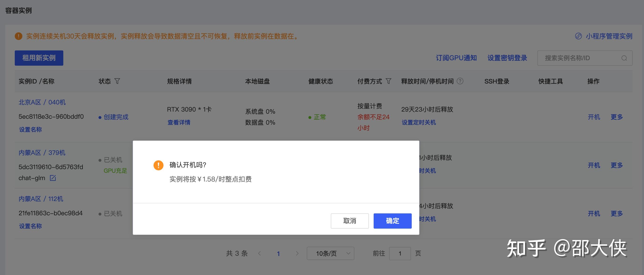Image resolution: width=644 pixels, height=275 pixels.
Task: Click the instance ID 21fe11863c-b0ec98d4
Action: (50, 213)
